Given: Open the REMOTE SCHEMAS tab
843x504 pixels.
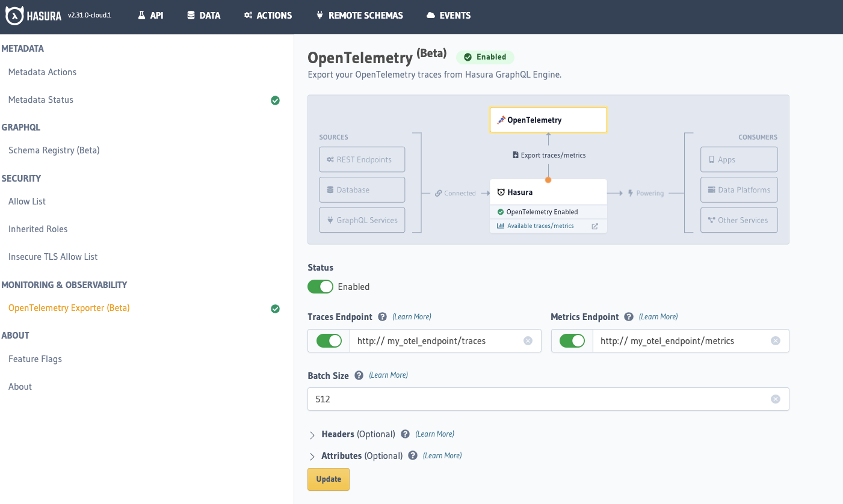Looking at the screenshot, I should coord(360,16).
